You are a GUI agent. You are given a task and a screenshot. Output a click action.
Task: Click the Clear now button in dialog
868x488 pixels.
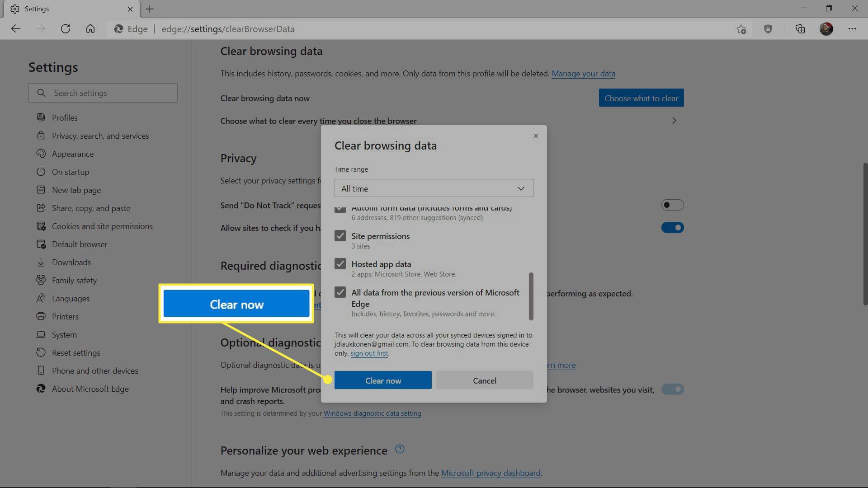383,380
